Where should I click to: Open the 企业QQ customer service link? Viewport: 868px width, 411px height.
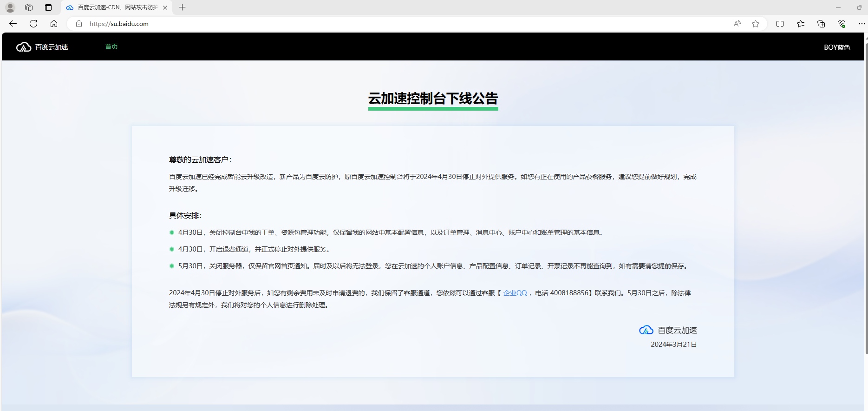pyautogui.click(x=515, y=293)
